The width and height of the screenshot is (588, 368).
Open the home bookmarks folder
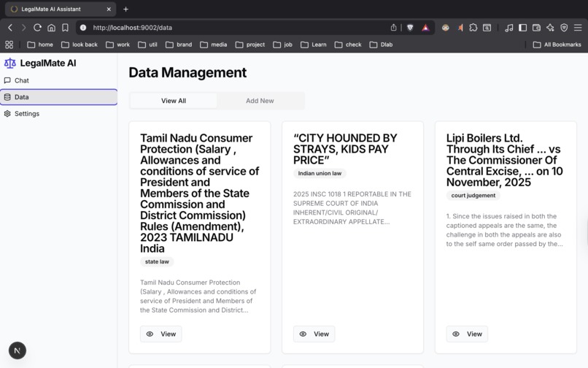[x=40, y=45]
